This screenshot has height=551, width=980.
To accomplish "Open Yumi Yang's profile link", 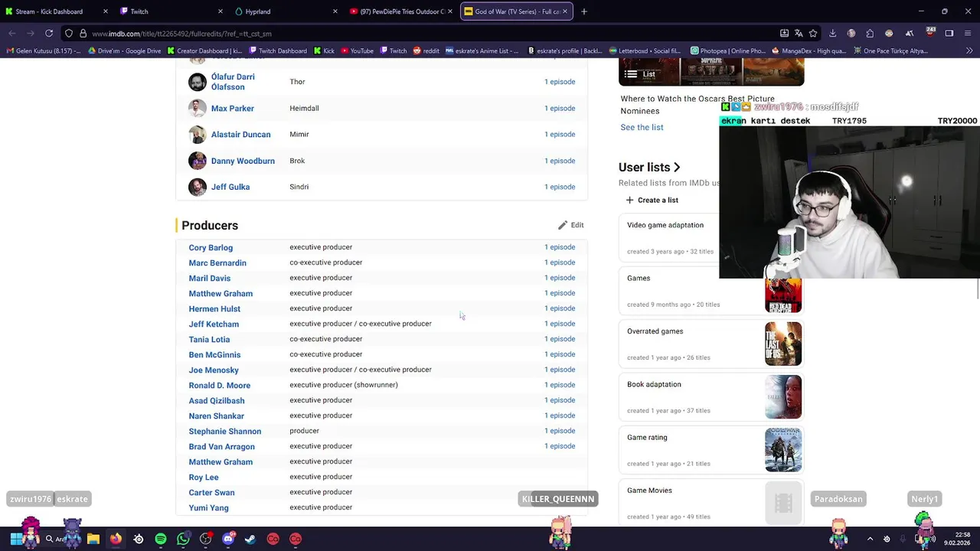I will tap(209, 508).
